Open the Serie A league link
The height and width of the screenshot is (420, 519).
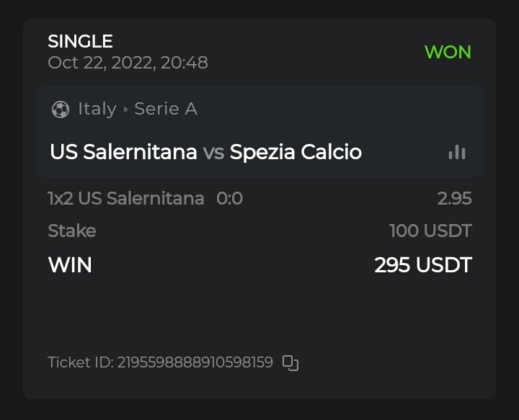point(166,109)
